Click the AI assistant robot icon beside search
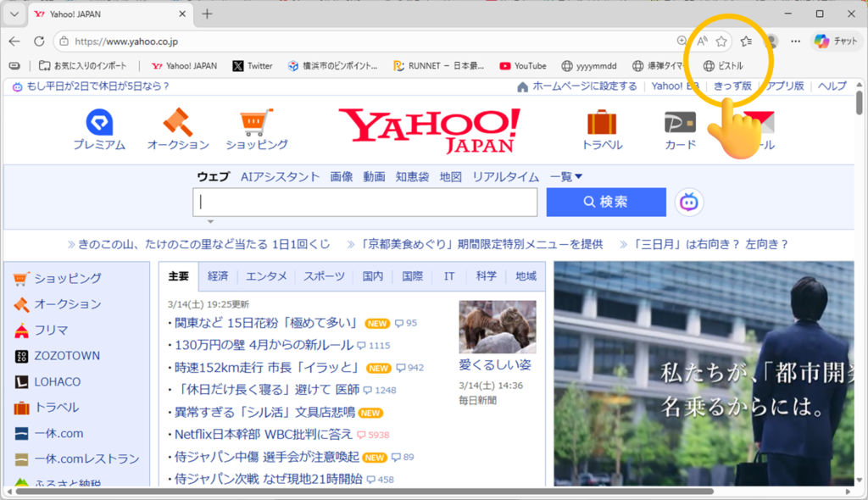868x500 pixels. 689,203
